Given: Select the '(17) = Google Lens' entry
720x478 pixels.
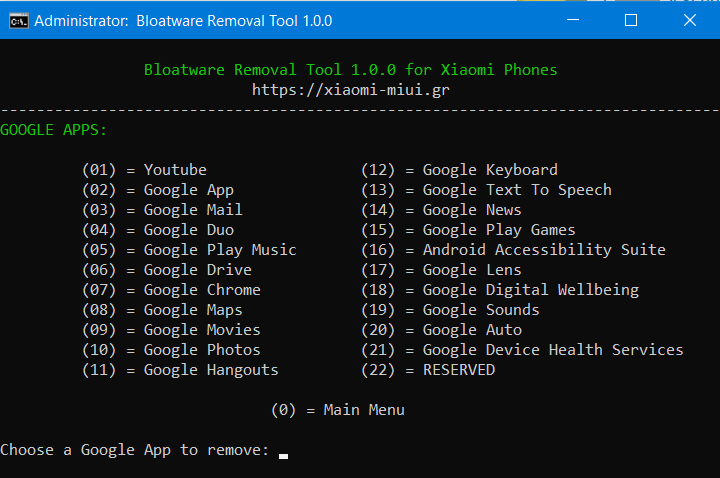Looking at the screenshot, I should [441, 270].
